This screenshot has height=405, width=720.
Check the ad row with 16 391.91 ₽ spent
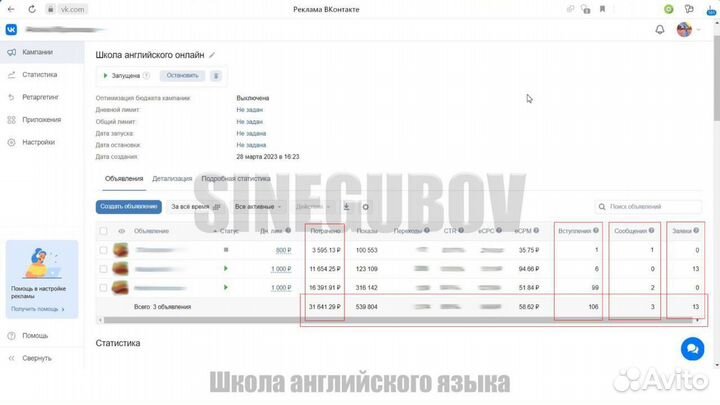click(x=103, y=288)
